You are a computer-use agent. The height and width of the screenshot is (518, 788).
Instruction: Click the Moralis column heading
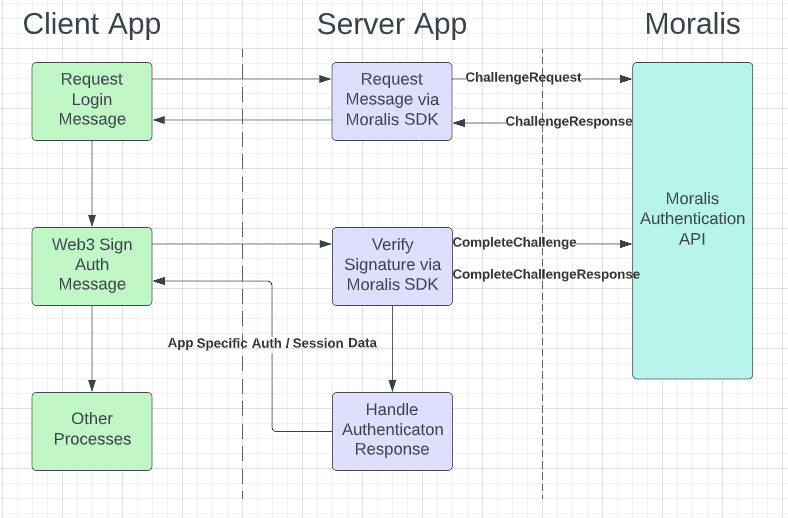pyautogui.click(x=693, y=24)
